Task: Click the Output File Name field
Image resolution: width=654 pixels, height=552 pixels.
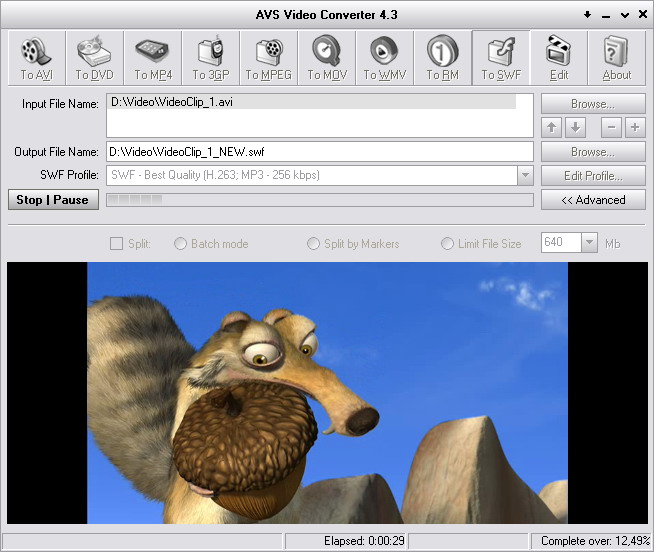Action: (x=319, y=152)
